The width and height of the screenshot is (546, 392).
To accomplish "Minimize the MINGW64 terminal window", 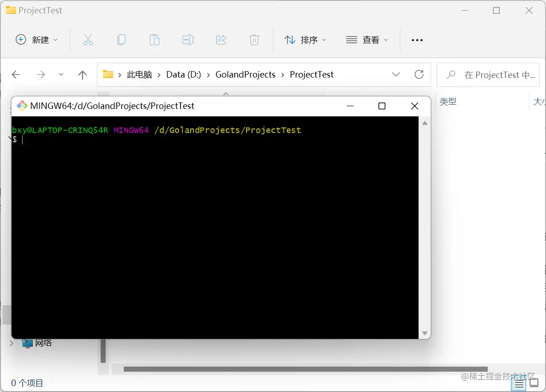I will click(350, 106).
